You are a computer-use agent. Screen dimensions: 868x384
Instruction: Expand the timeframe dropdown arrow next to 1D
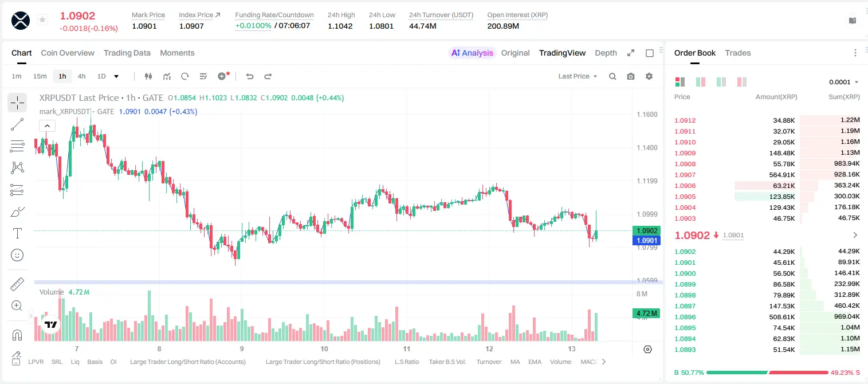[116, 76]
